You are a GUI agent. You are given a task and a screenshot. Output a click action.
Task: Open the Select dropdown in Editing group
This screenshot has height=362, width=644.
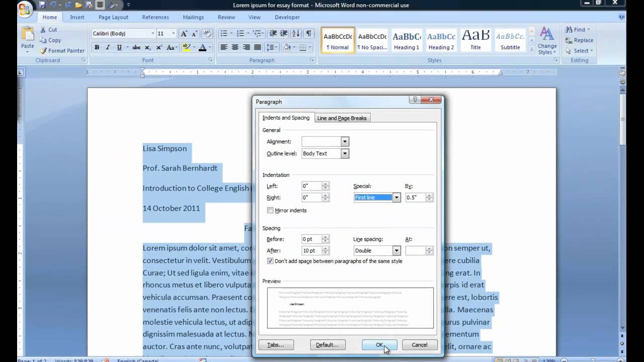[579, 51]
